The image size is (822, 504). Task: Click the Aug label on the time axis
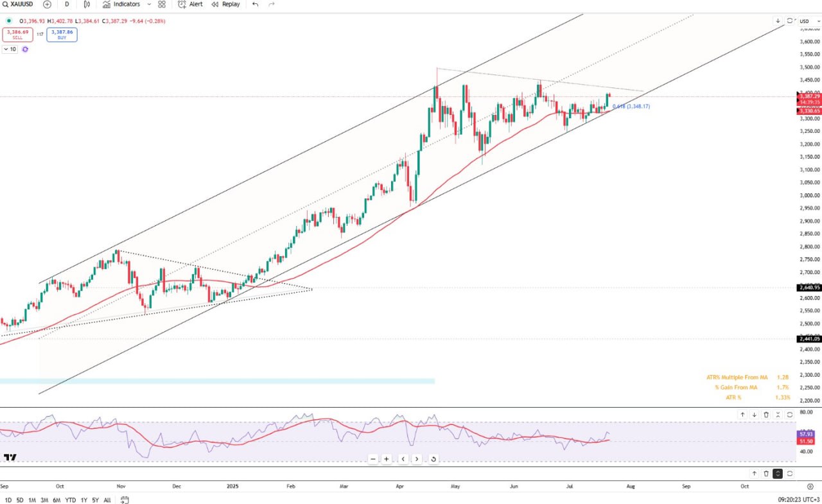point(630,487)
